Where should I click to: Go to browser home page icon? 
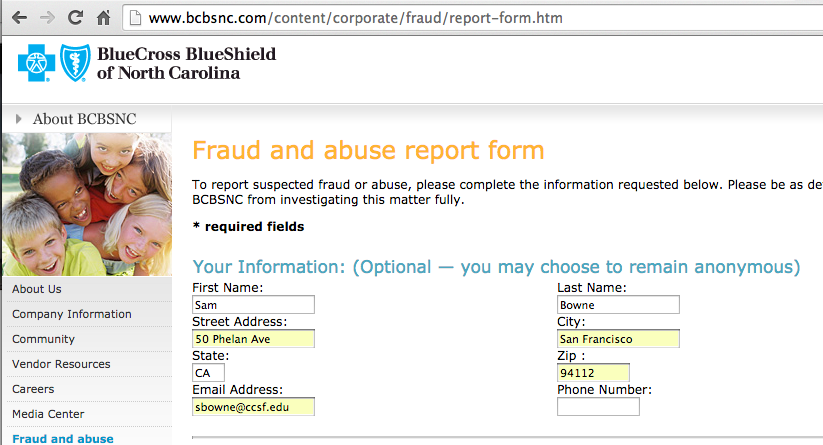(x=103, y=18)
